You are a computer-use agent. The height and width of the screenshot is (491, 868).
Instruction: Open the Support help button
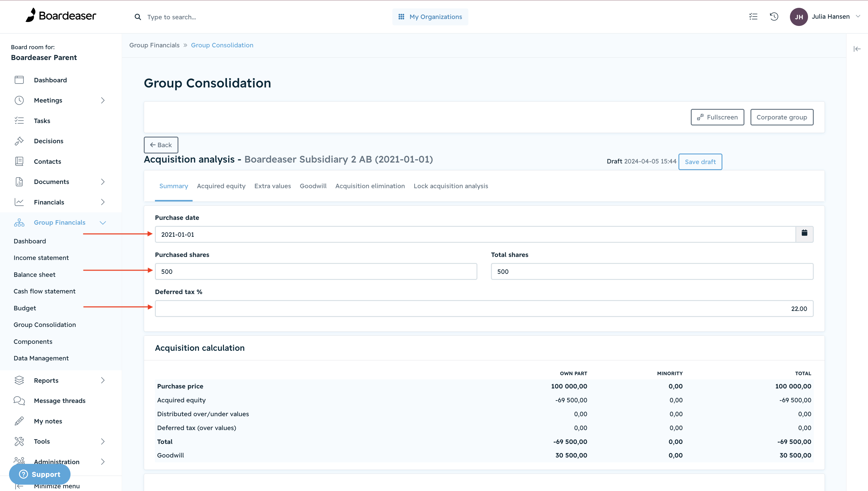pyautogui.click(x=40, y=474)
